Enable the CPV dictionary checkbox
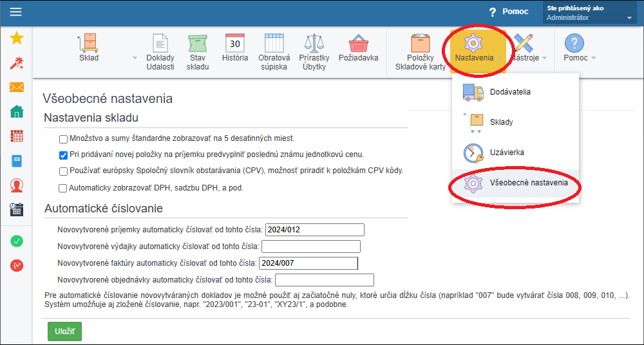This screenshot has width=644, height=345. pyautogui.click(x=63, y=171)
